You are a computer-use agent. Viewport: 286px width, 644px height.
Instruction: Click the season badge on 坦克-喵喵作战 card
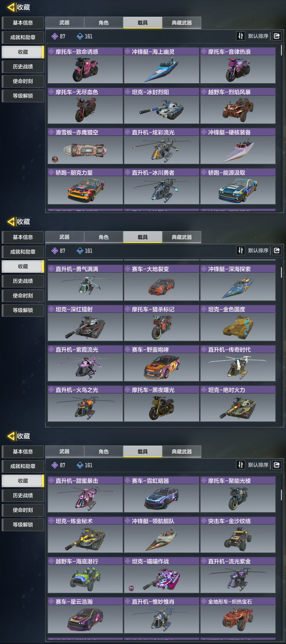click(x=131, y=588)
